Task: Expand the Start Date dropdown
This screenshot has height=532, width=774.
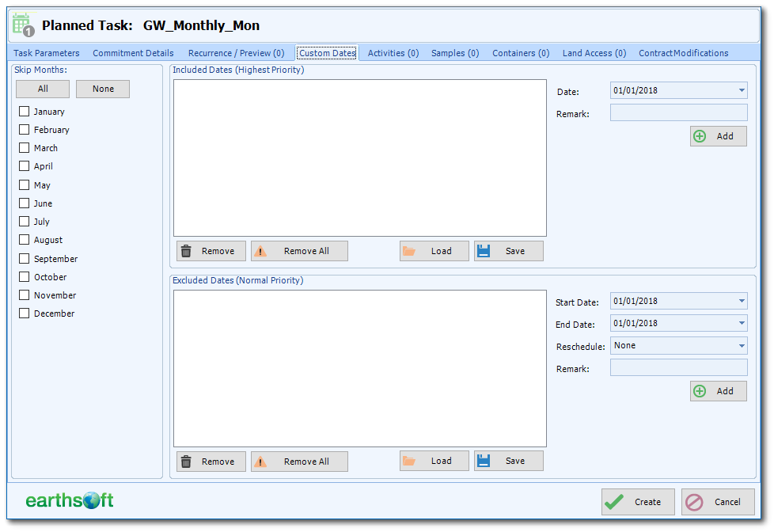Action: (742, 301)
